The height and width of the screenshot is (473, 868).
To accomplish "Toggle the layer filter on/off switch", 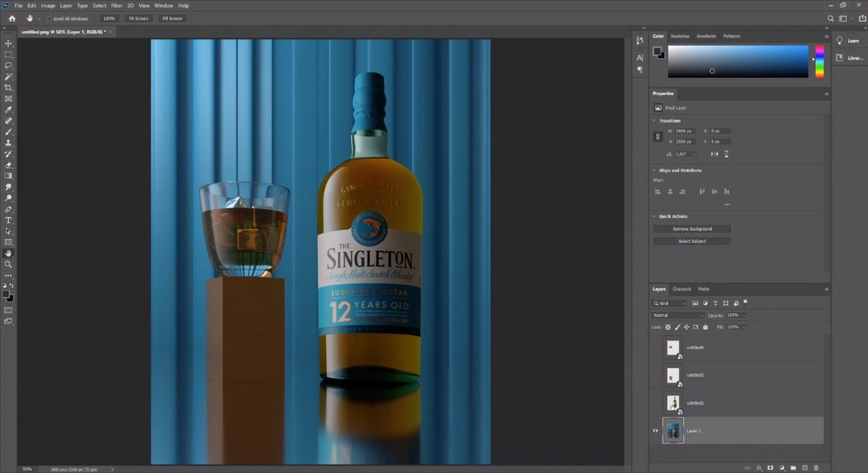I will [745, 302].
